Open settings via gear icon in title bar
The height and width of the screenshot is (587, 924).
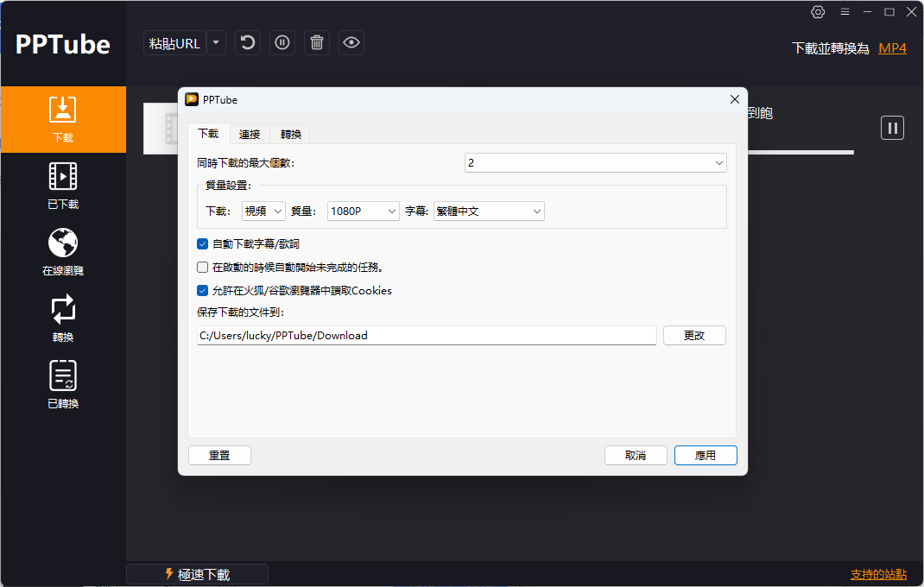point(818,12)
